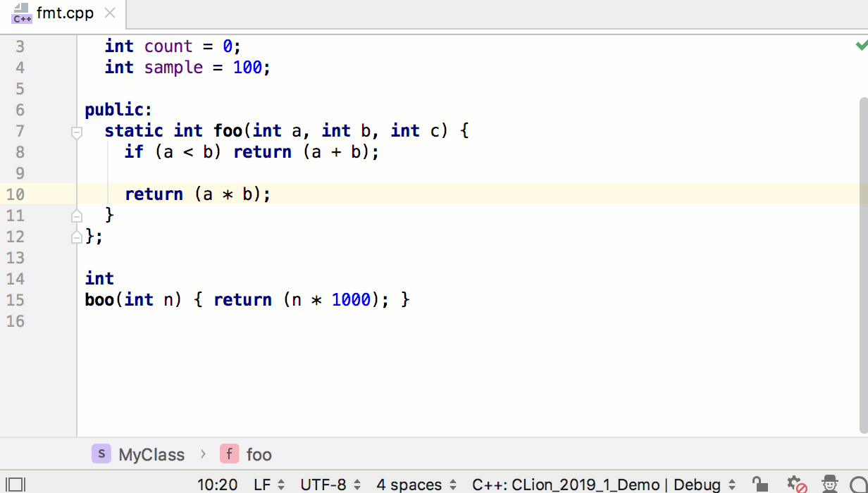868x493 pixels.
Task: Open the UTF-8 encoding selector
Action: (x=323, y=485)
